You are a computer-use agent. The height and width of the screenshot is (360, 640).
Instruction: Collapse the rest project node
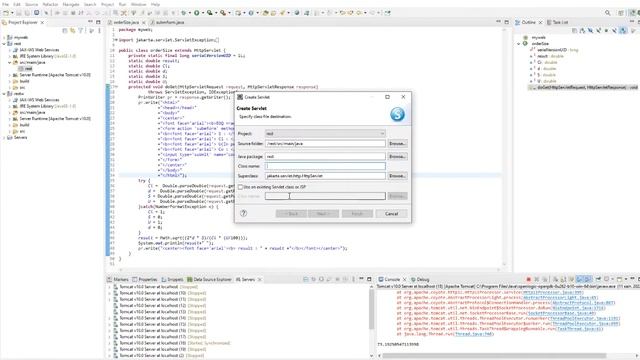coord(4,44)
